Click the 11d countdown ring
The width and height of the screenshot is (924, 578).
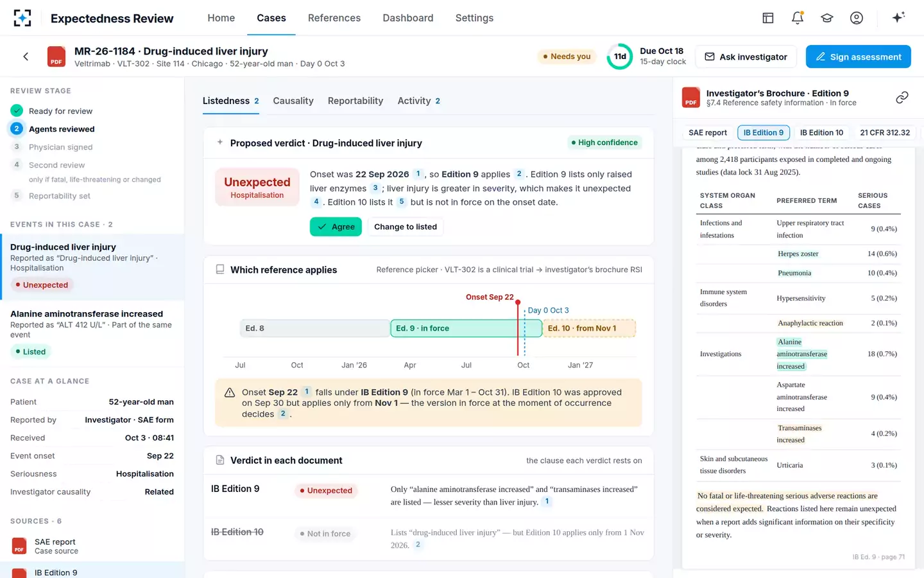pos(620,57)
